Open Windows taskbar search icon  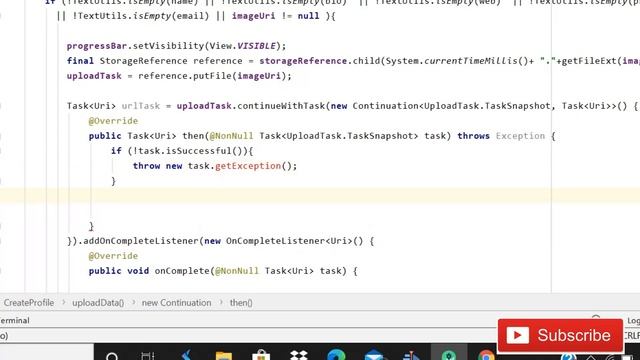[x=112, y=356]
